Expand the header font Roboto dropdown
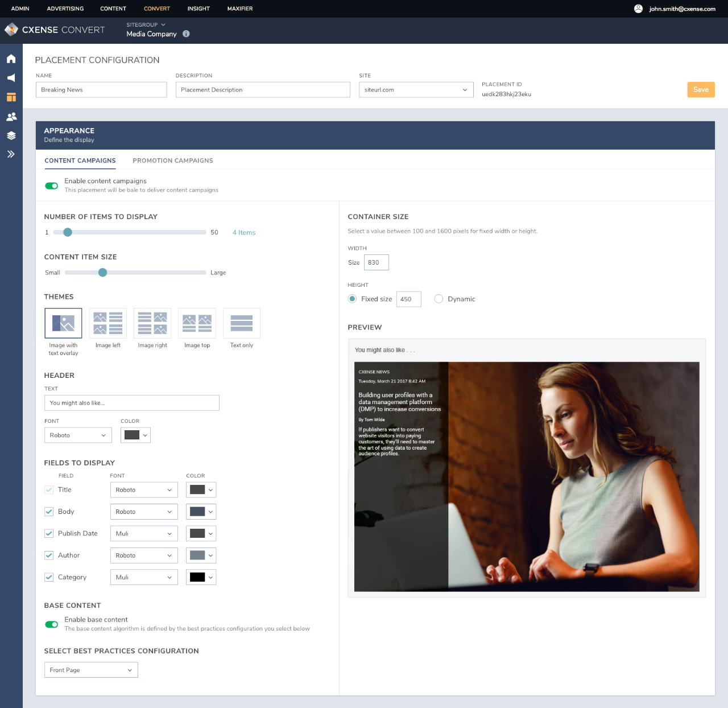The width and height of the screenshot is (728, 708). [x=78, y=435]
